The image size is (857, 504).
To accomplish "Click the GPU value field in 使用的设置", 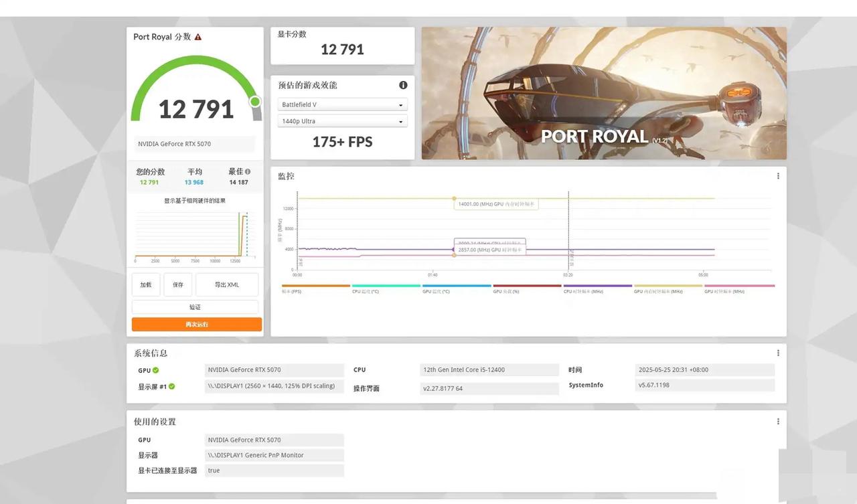I will (275, 440).
